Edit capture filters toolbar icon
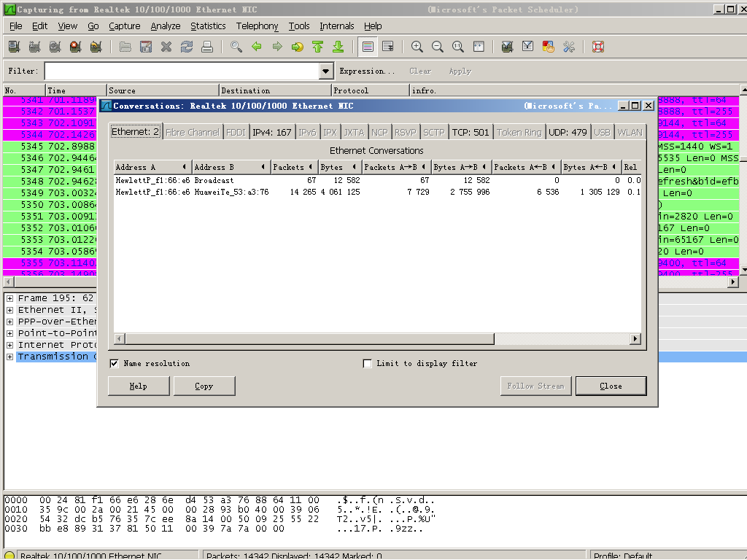Viewport: 747px width, 560px height. (x=508, y=47)
